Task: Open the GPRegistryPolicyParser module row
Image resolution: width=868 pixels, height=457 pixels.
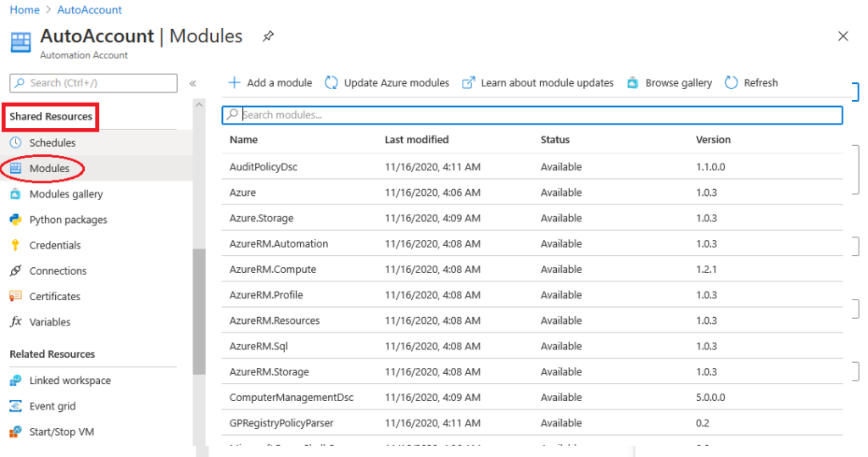Action: [x=532, y=422]
